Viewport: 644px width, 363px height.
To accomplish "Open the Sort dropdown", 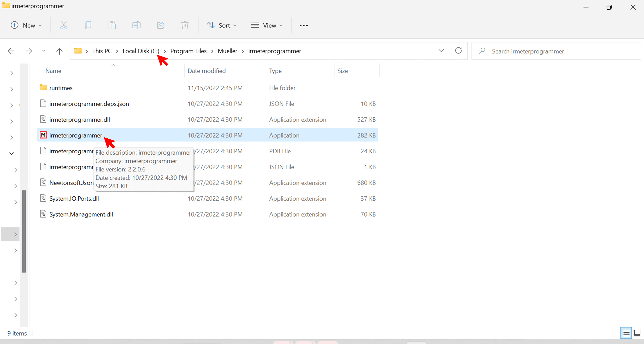I will click(x=221, y=25).
